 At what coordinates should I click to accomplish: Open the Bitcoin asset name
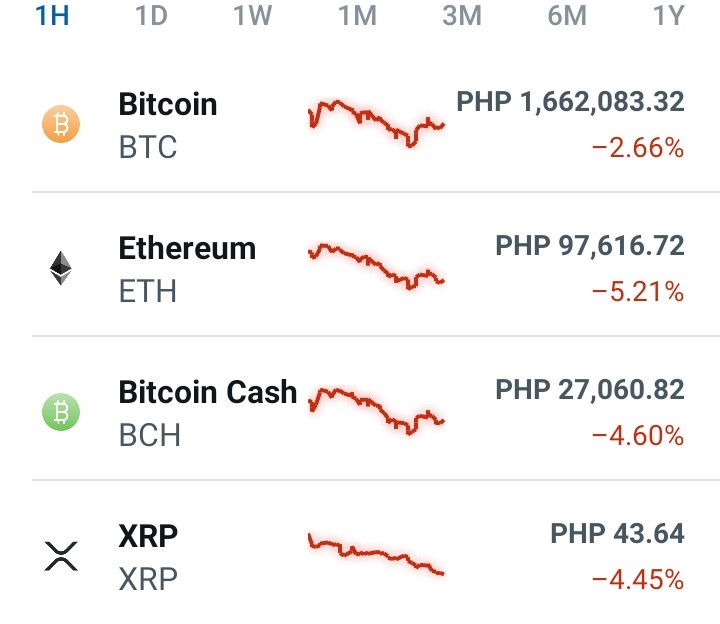168,104
